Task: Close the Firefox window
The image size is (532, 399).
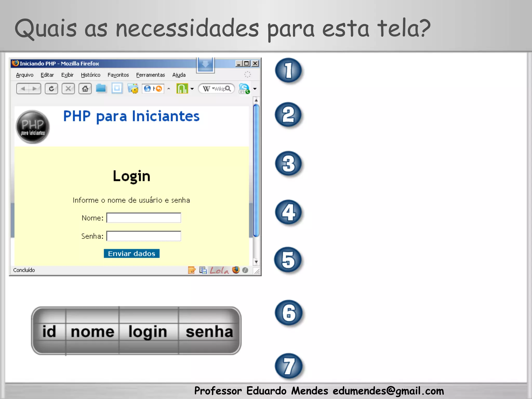Action: click(x=255, y=63)
